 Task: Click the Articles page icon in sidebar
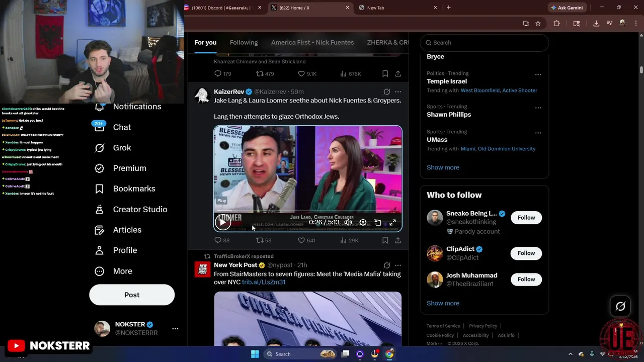coord(100,230)
